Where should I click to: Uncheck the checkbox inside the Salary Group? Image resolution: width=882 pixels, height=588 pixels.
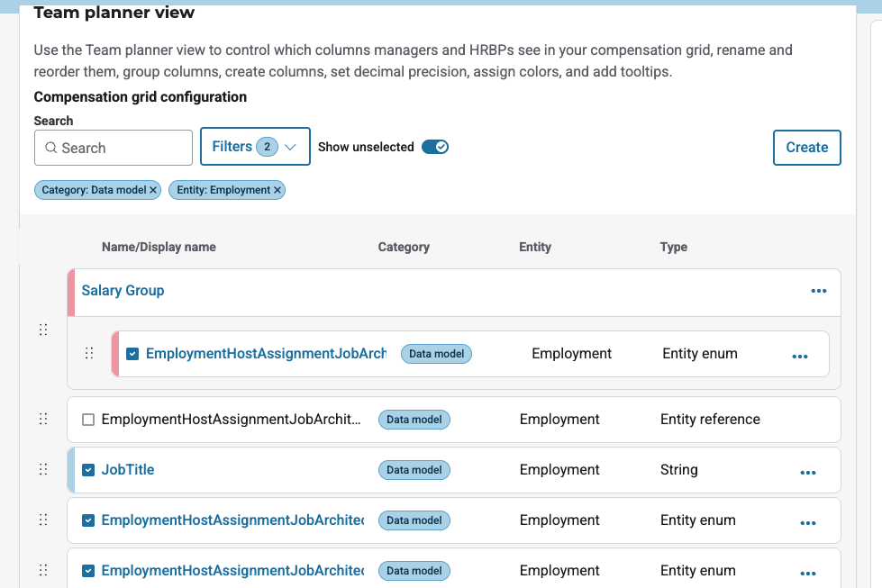coord(132,354)
